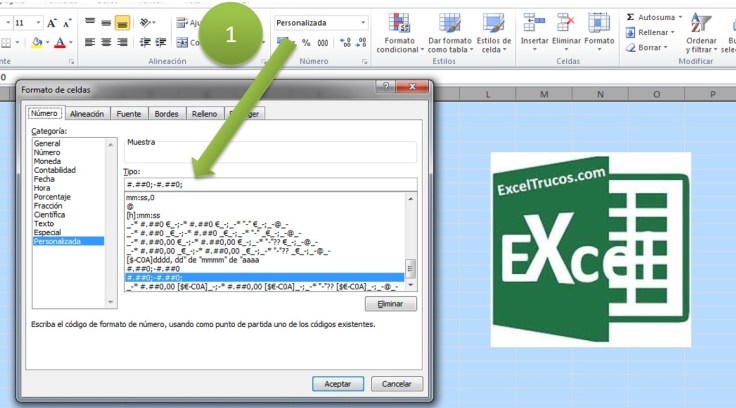Viewport: 736px width, 408px height.
Task: Click the Eliminar button in dialog
Action: point(391,304)
